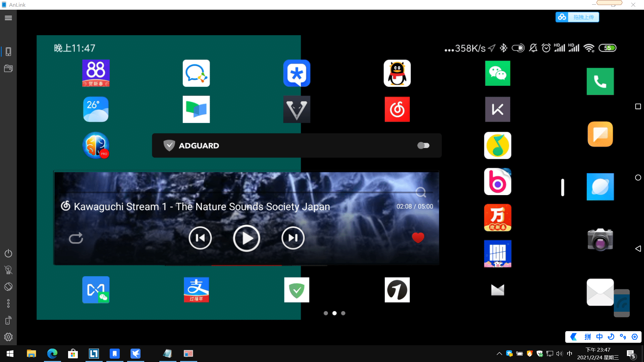644x362 pixels.
Task: Rotate the phone screen from sidebar
Action: [8, 287]
